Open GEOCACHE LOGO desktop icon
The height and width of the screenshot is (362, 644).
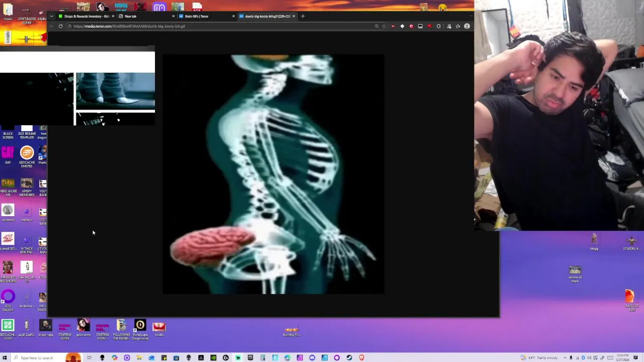tap(8, 329)
